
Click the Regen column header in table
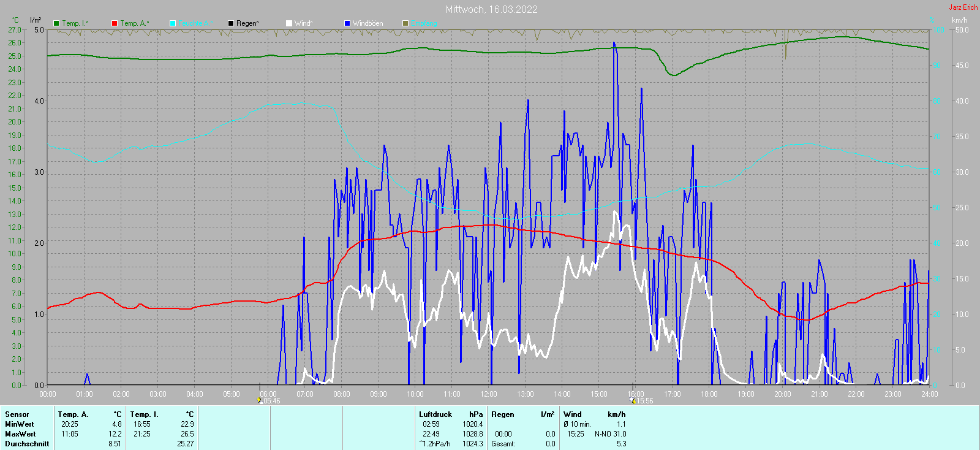pos(503,414)
